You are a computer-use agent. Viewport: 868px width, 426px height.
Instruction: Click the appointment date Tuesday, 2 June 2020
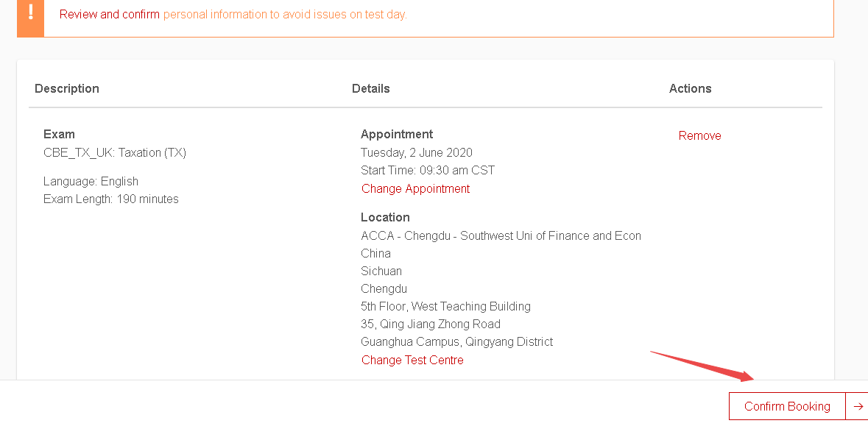[417, 152]
